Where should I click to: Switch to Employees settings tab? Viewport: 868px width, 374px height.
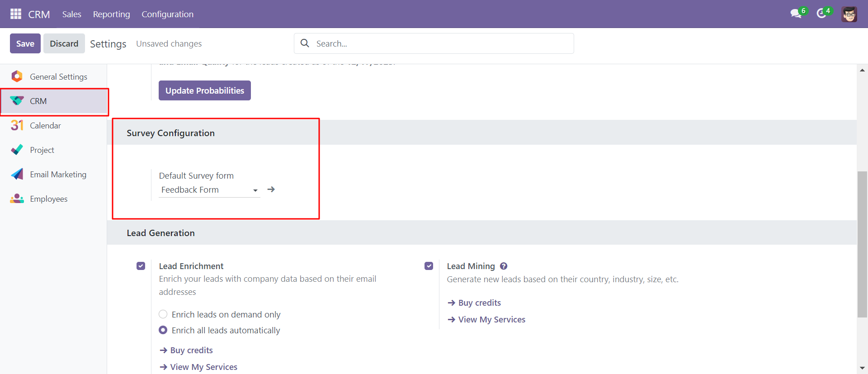point(53,199)
